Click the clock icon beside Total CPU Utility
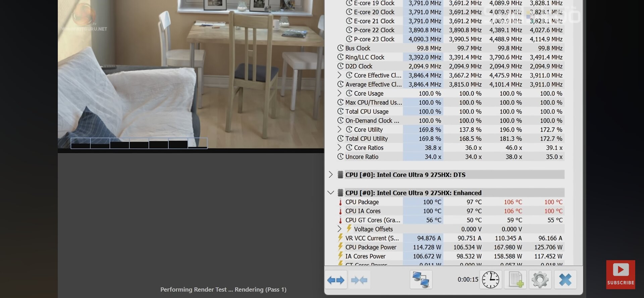 click(340, 138)
